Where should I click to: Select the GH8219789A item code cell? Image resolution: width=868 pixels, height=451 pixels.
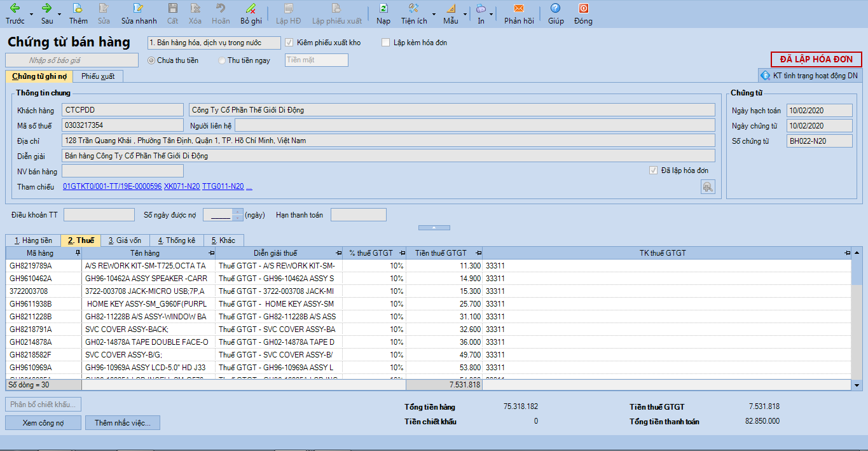[x=44, y=266]
